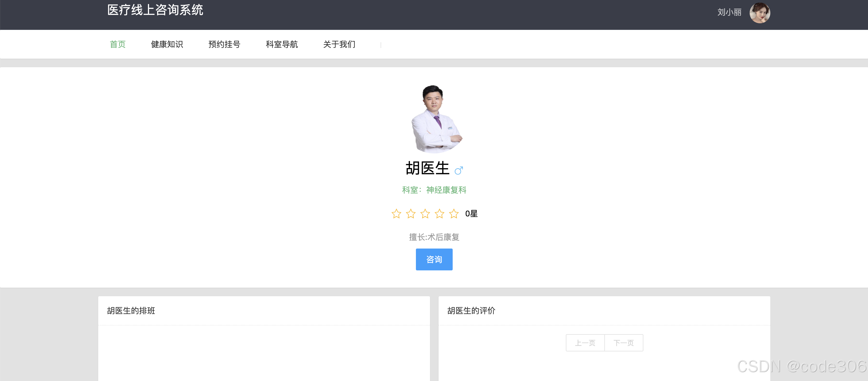Click the 上一页 pagination button
Image resolution: width=868 pixels, height=381 pixels.
coord(585,343)
